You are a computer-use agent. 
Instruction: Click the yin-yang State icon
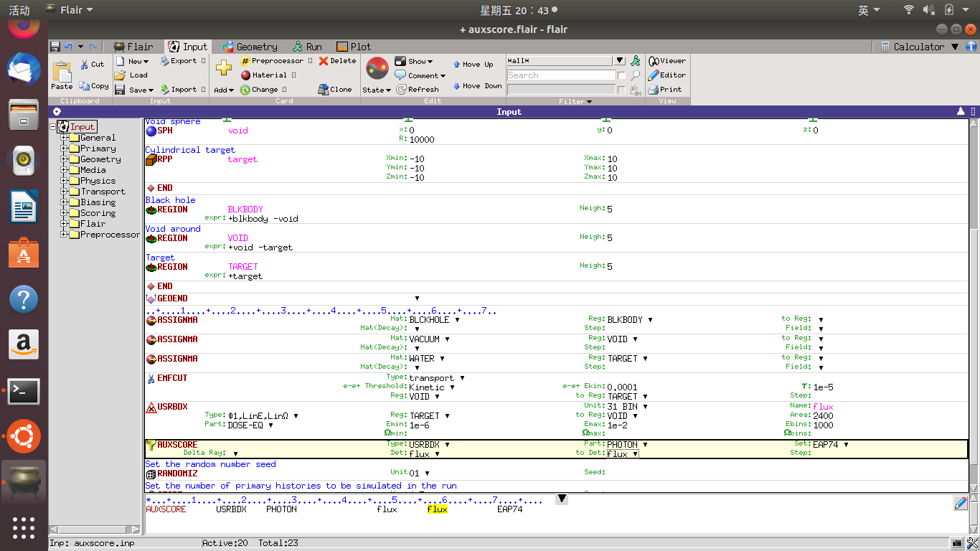coord(377,69)
